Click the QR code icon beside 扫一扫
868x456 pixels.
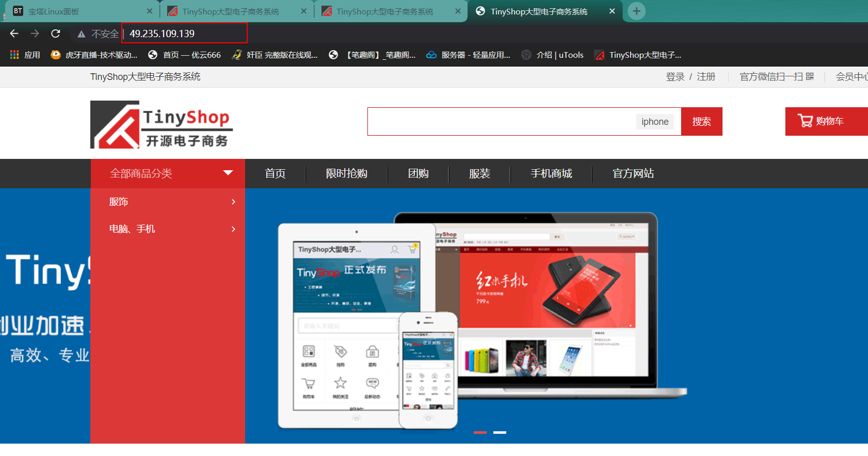click(x=810, y=77)
